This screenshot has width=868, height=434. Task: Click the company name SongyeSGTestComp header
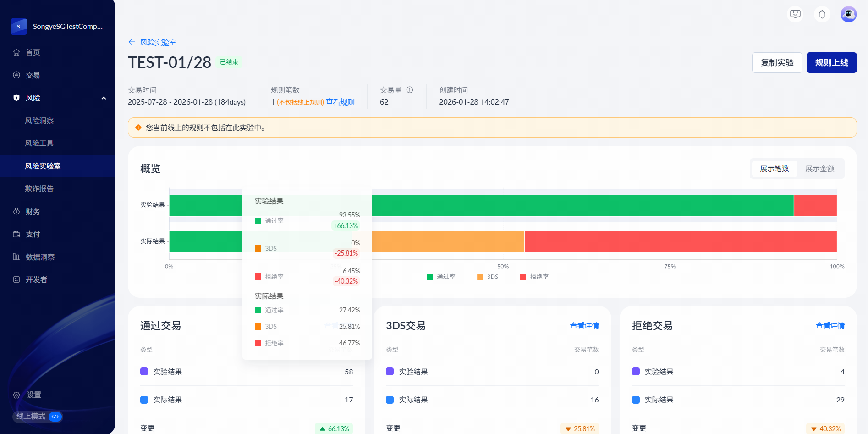[67, 27]
